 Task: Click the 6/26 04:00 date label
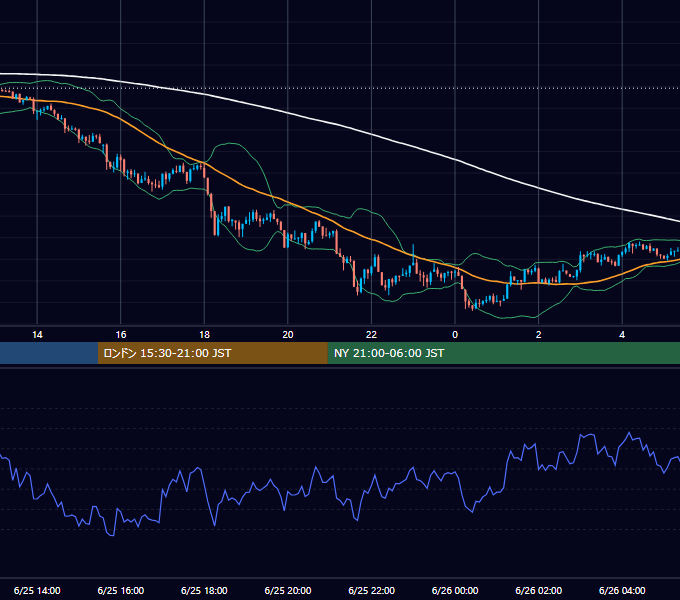[622, 590]
